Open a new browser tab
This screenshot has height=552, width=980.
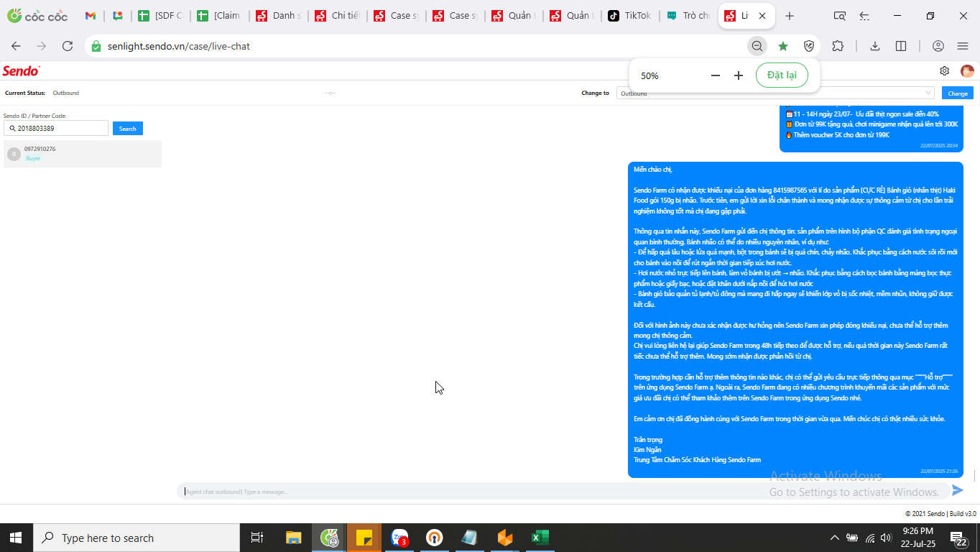pos(790,16)
